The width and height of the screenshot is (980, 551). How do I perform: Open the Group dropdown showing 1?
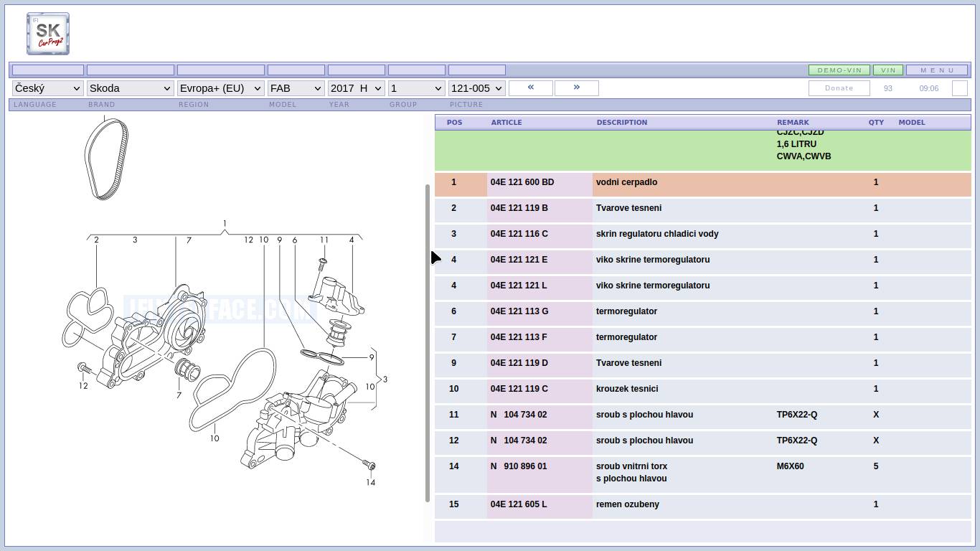pos(416,88)
